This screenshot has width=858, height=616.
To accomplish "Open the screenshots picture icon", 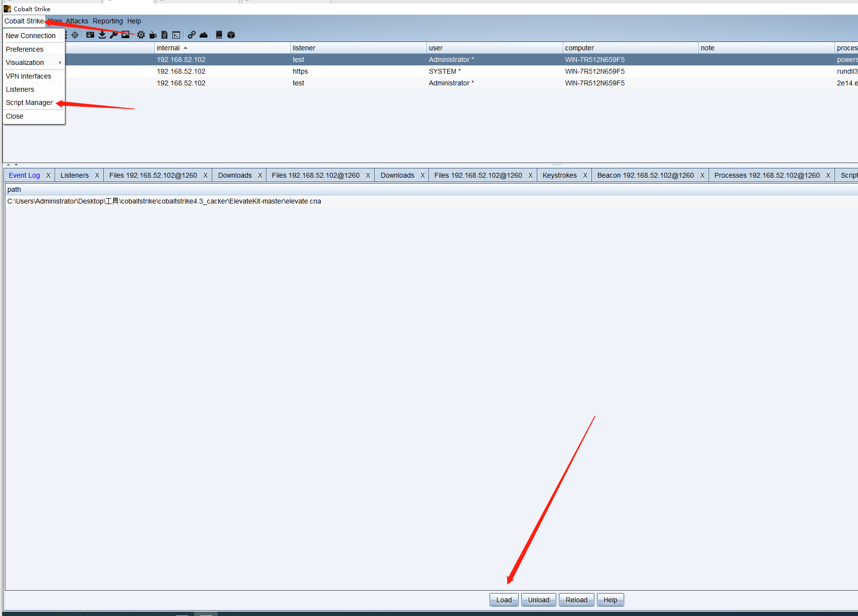I will [x=125, y=35].
